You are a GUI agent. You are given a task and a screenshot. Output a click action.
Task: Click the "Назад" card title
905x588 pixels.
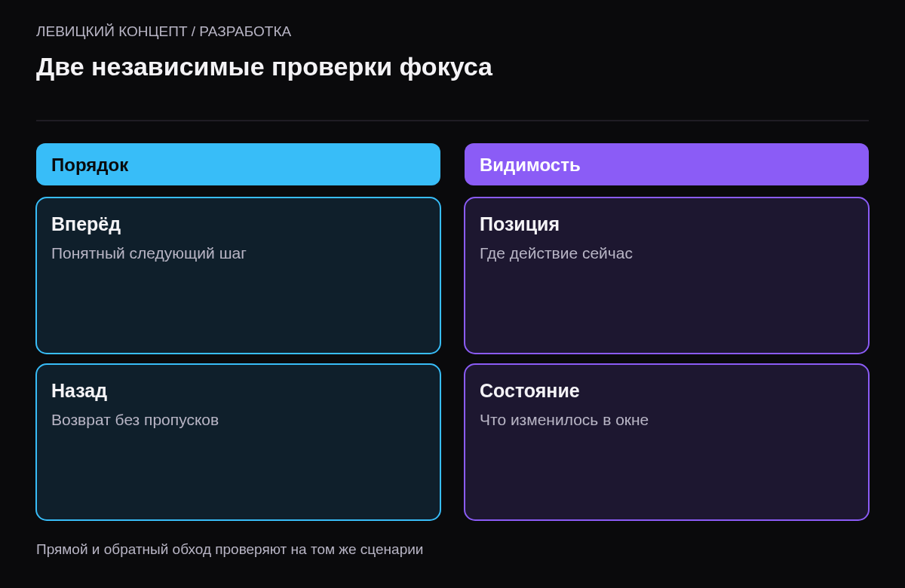[x=79, y=390]
